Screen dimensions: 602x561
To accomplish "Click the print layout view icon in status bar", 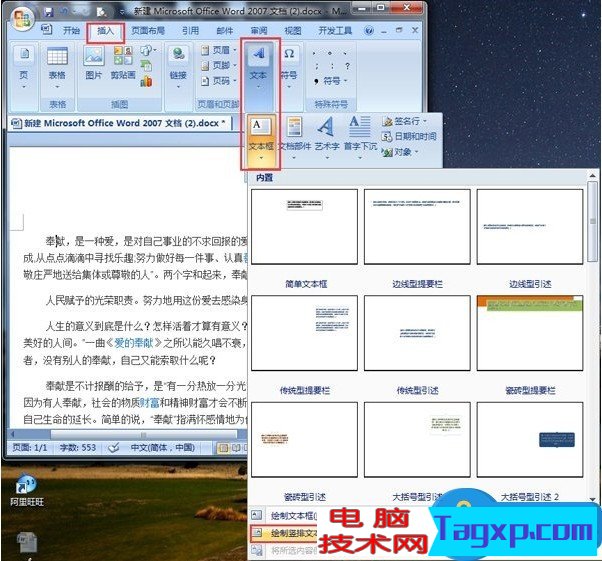I will [223, 448].
